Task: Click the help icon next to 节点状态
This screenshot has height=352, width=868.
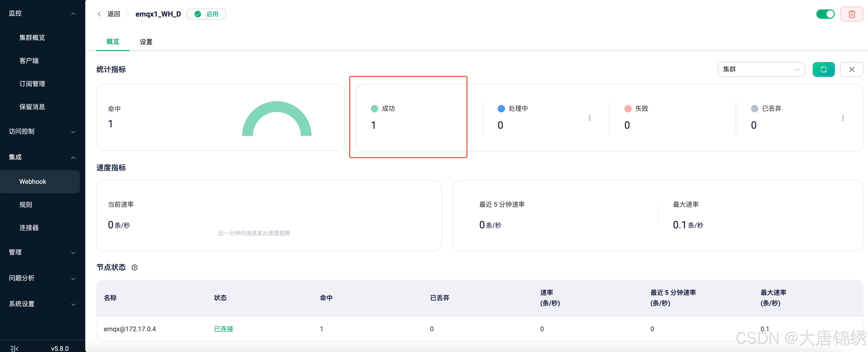Action: pos(134,268)
